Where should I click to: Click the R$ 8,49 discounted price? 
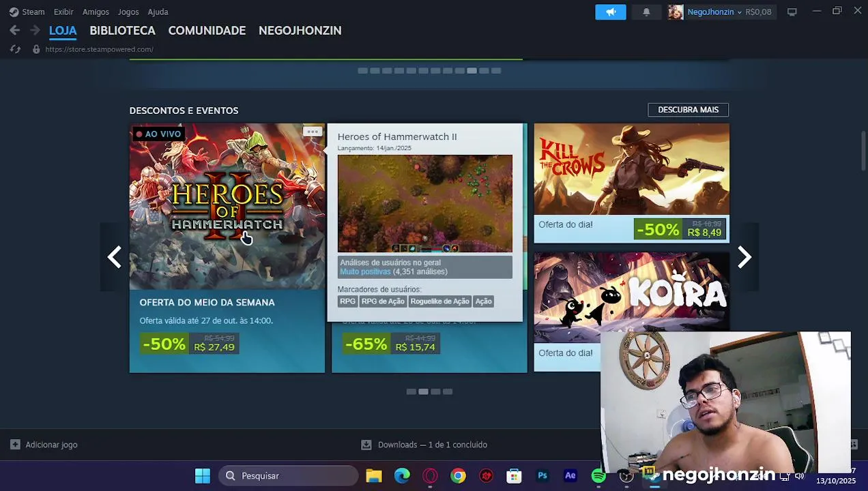[704, 233]
